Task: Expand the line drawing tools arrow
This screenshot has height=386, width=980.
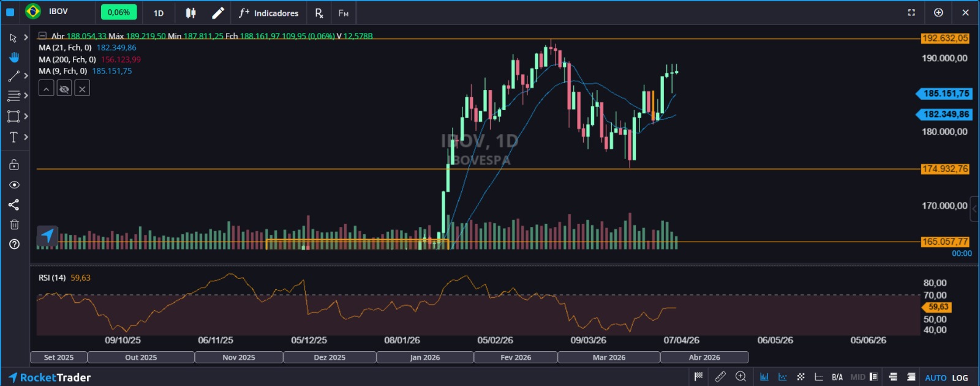Action: pyautogui.click(x=26, y=76)
